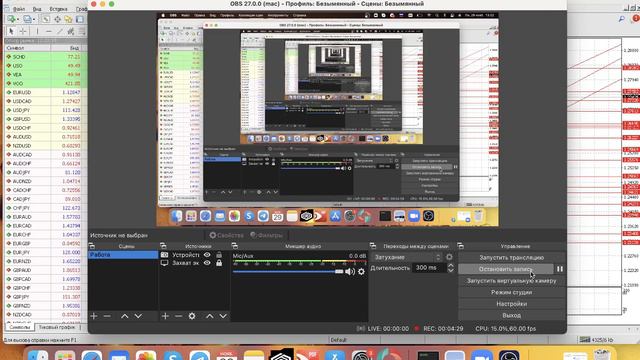Remove selected source with minus icon
Viewport: 640px width, 360px height.
click(x=178, y=316)
